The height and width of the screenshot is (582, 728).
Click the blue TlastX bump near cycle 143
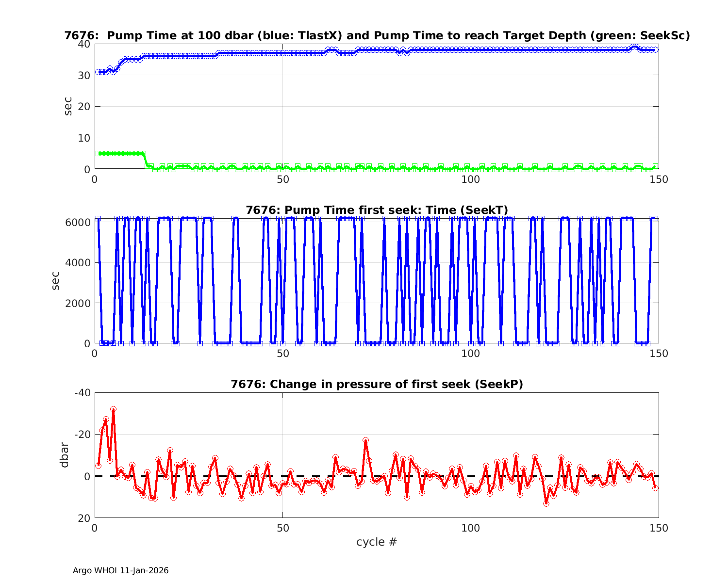click(x=633, y=47)
